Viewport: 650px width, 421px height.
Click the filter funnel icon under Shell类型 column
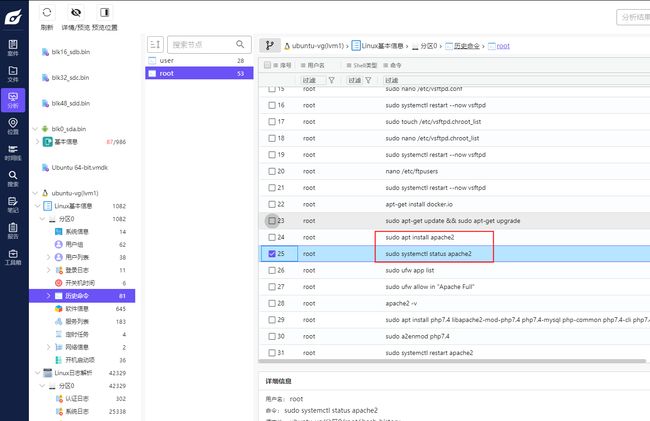368,80
